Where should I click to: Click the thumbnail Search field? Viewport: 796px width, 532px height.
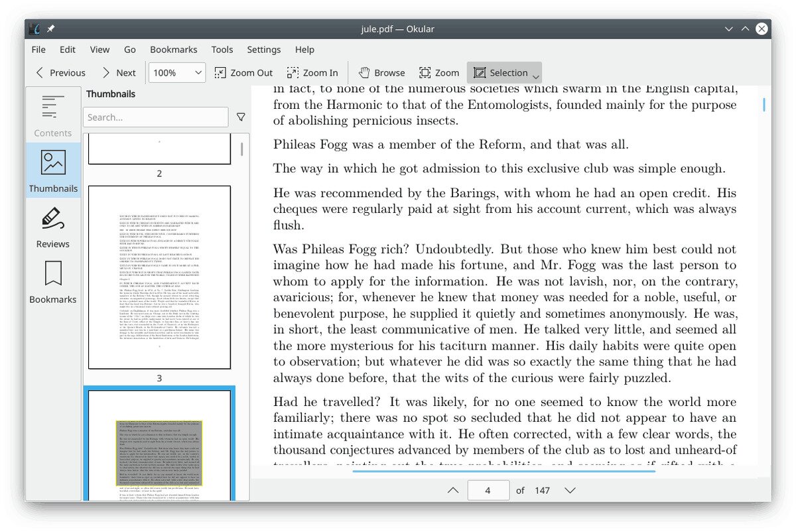point(156,117)
